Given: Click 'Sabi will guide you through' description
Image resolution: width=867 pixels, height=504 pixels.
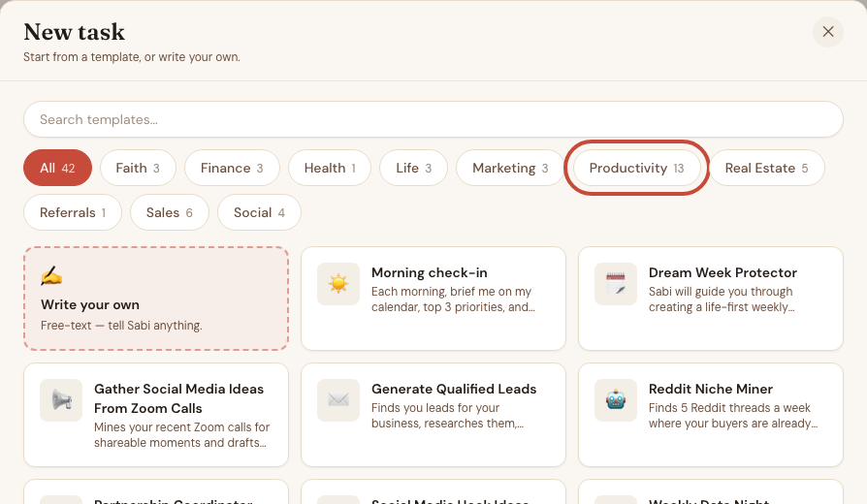Looking at the screenshot, I should click(722, 299).
